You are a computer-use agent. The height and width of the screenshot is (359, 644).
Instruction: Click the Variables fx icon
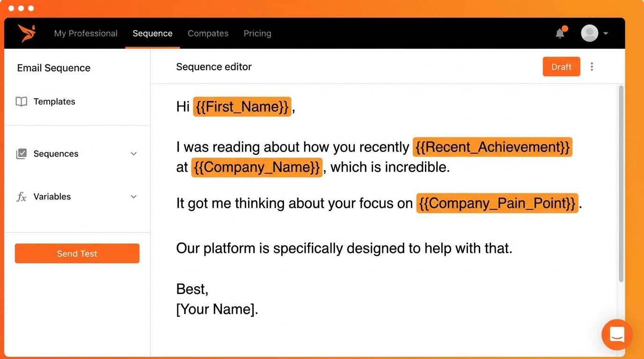(22, 197)
